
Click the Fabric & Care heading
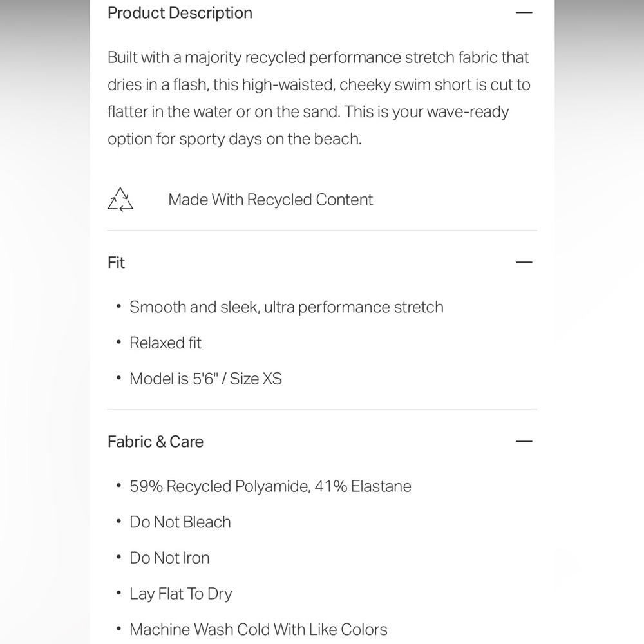pyautogui.click(x=155, y=442)
